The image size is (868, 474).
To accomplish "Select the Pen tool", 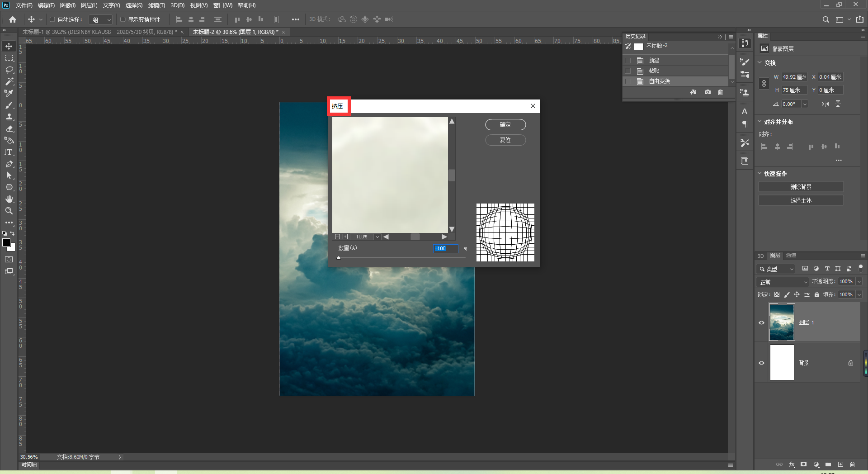I will 9,164.
